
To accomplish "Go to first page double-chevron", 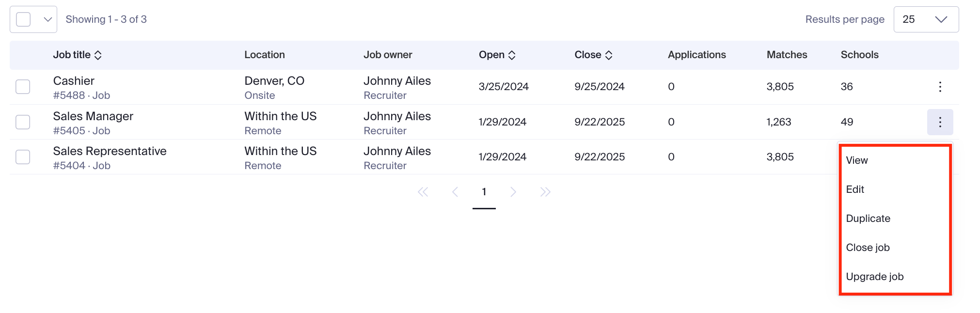I will [423, 192].
